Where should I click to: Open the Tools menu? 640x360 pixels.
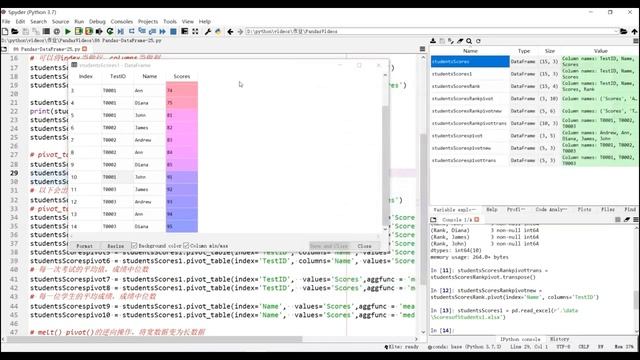tap(170, 21)
